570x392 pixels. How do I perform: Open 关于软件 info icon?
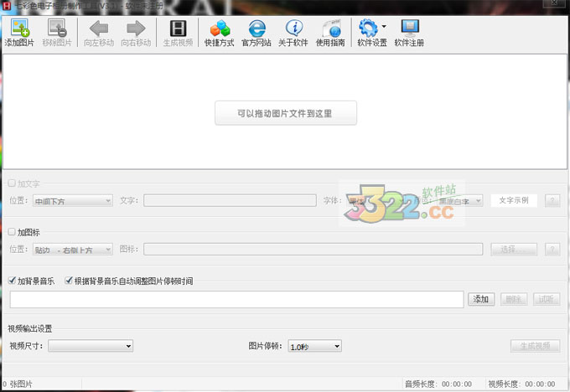(293, 29)
